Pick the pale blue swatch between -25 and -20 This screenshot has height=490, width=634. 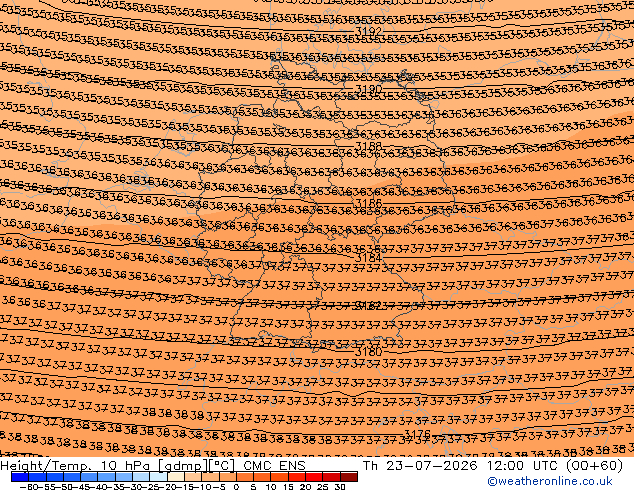158,477
